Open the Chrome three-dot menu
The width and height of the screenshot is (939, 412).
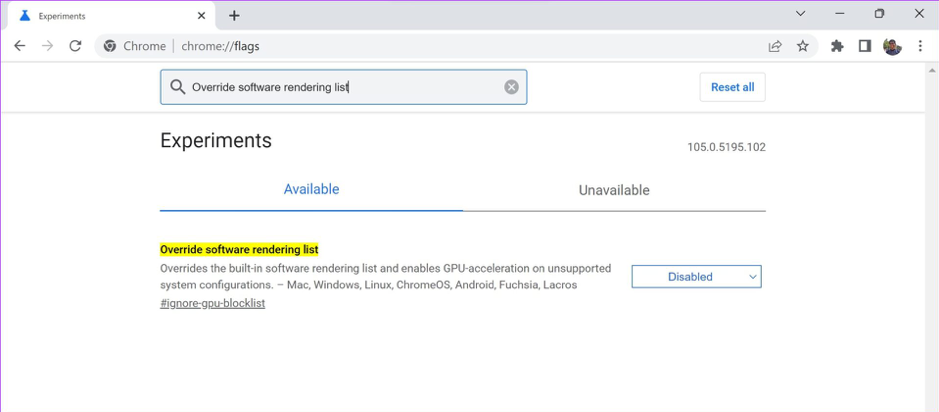920,46
